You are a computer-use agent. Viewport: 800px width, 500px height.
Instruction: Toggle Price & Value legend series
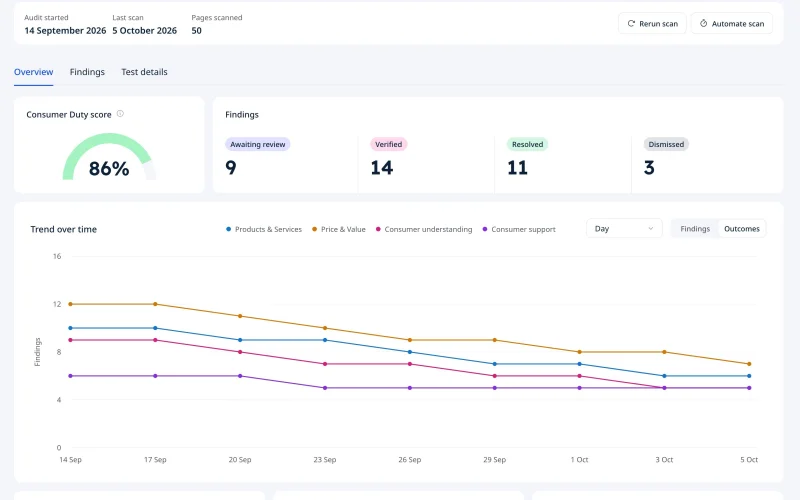tap(339, 230)
